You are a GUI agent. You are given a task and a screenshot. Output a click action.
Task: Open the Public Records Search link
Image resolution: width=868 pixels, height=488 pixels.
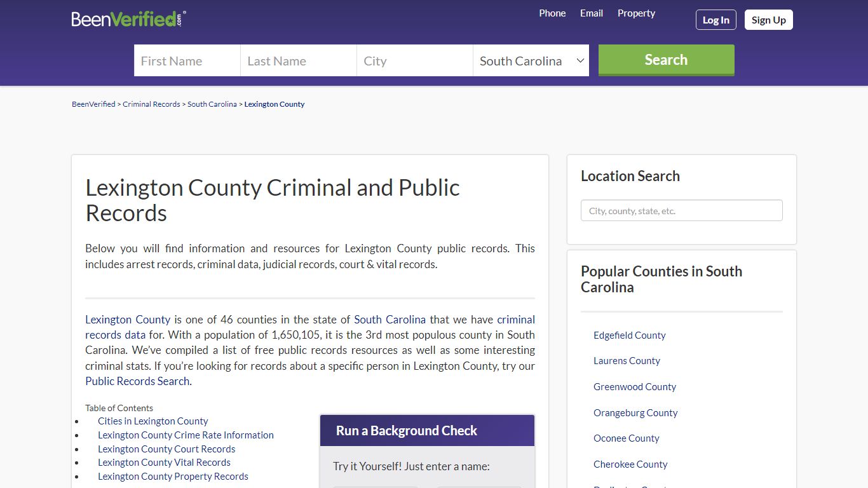[137, 381]
